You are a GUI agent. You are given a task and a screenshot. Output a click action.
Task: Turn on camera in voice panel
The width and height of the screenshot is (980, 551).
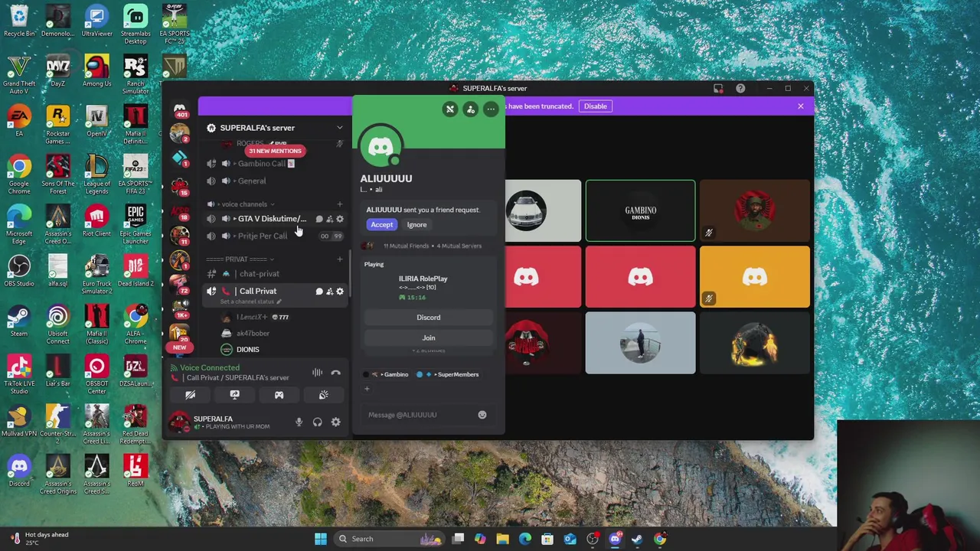(x=190, y=395)
